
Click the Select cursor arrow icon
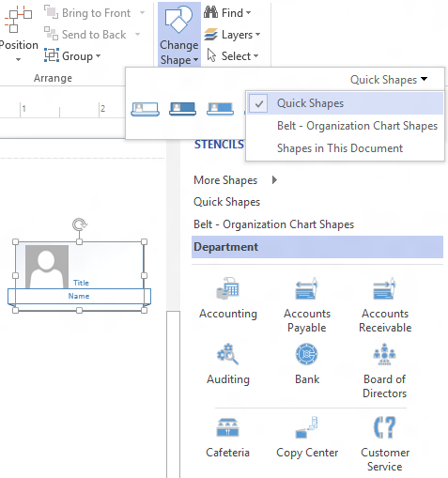[x=211, y=55]
